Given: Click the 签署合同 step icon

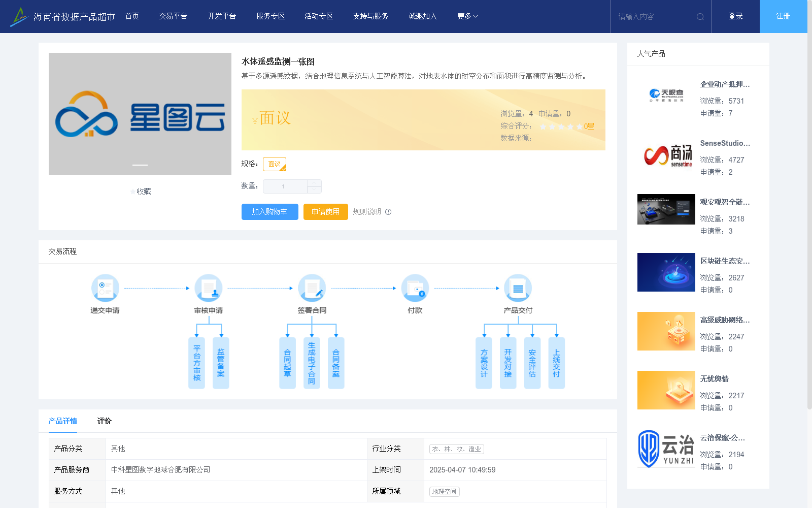Looking at the screenshot, I should [312, 288].
